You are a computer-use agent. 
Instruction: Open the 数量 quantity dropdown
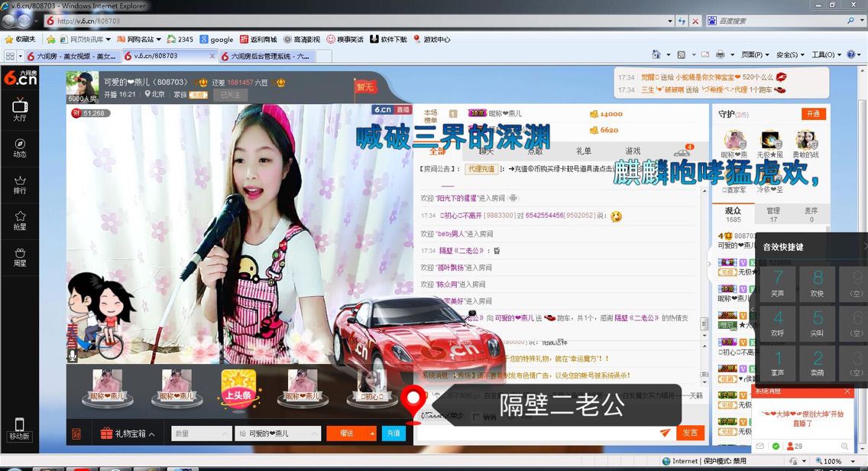[x=202, y=434]
